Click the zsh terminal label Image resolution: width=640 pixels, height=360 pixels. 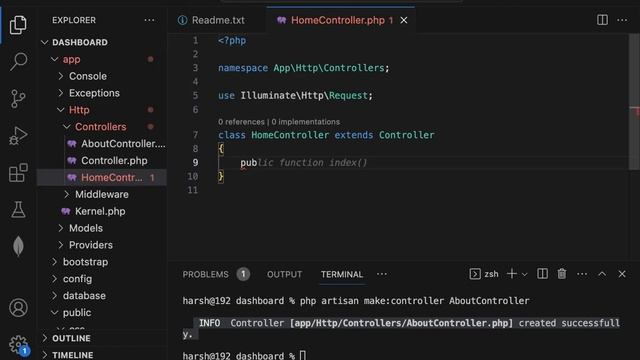pos(491,274)
